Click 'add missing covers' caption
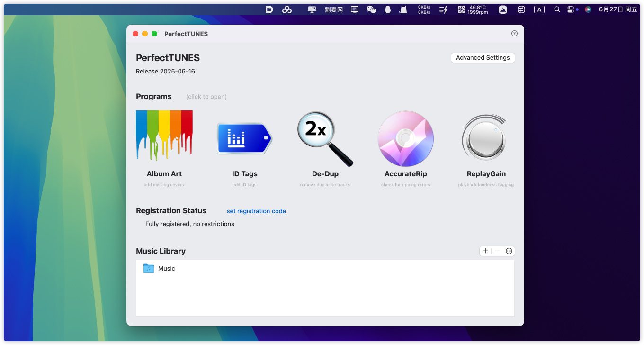Screen dimensions: 644x345 tap(164, 185)
